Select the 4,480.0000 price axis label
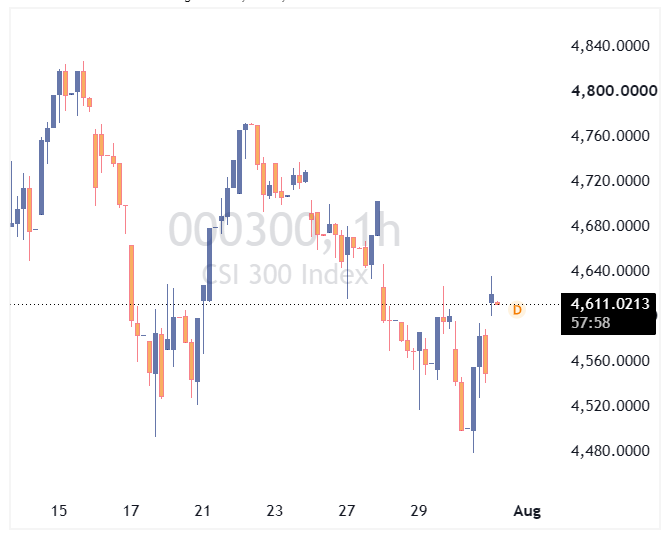 tap(610, 451)
